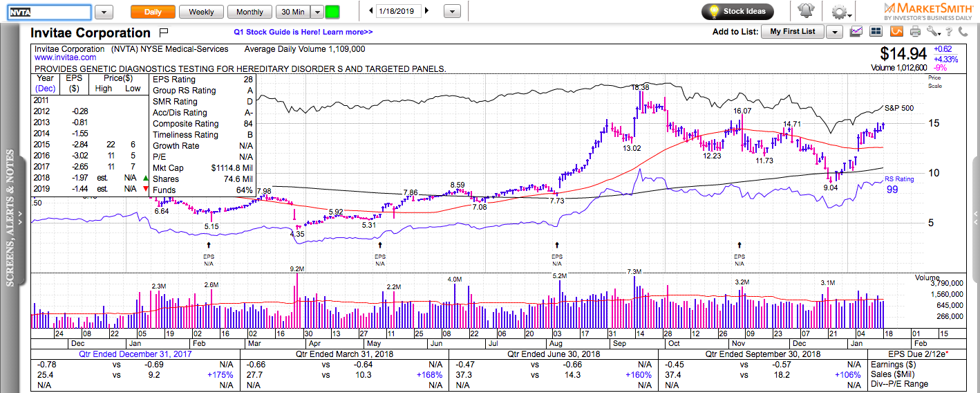Open the www.invitae.com link
The image size is (980, 393).
tap(65, 58)
